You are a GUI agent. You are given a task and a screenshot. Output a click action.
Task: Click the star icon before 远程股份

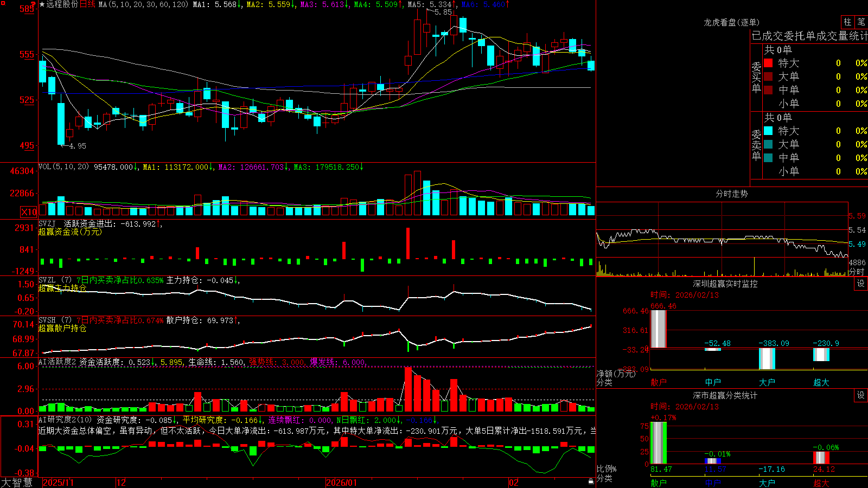click(x=42, y=4)
